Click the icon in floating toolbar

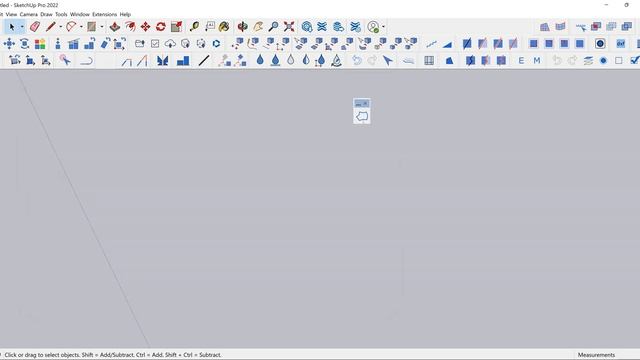[x=362, y=116]
